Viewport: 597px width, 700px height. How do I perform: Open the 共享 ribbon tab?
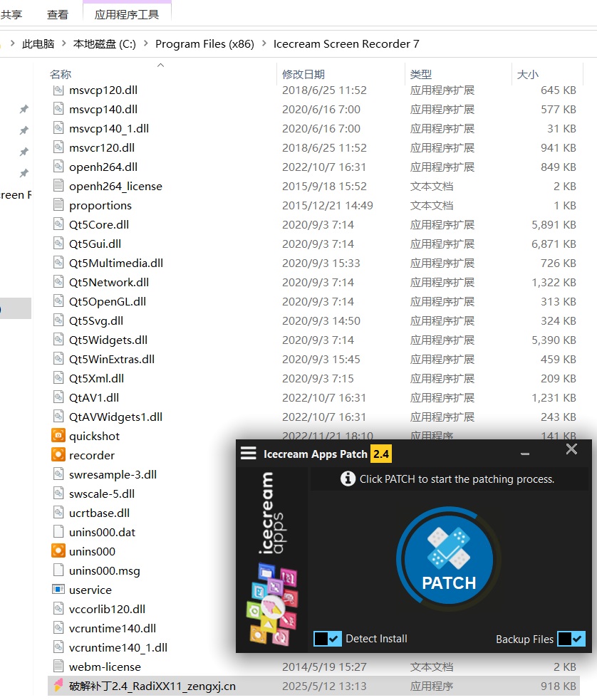(11, 14)
